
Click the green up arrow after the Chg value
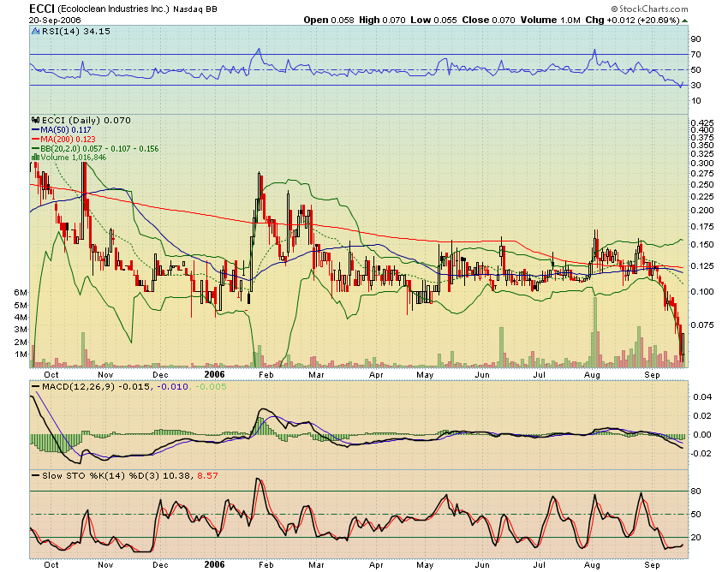click(x=685, y=21)
